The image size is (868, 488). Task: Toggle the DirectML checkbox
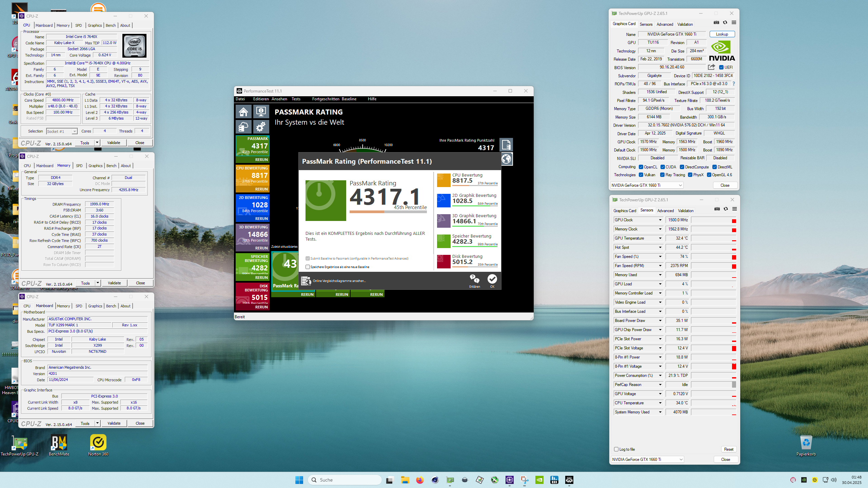pos(714,167)
